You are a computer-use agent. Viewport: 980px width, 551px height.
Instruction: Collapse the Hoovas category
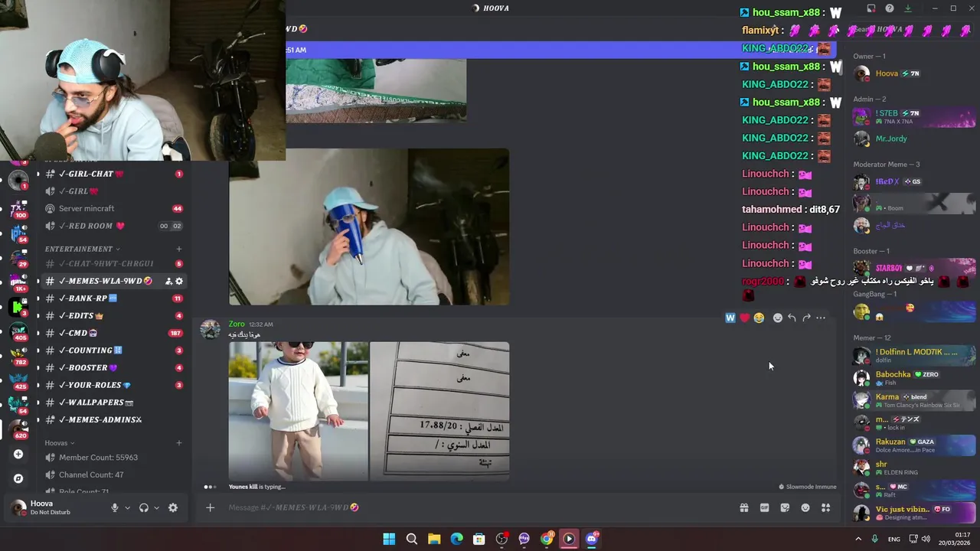coord(59,443)
